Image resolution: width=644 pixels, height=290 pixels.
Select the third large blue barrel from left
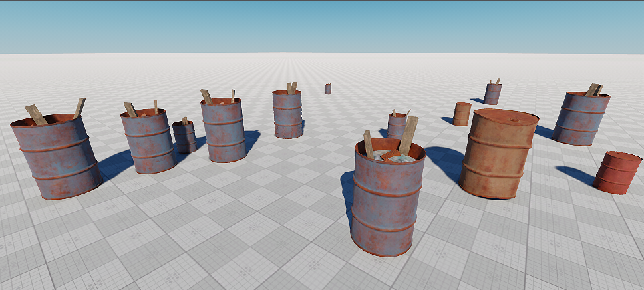click(224, 132)
